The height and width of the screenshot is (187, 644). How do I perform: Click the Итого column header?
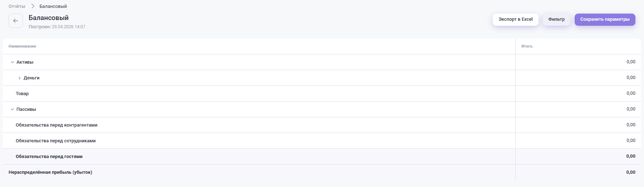(x=527, y=46)
